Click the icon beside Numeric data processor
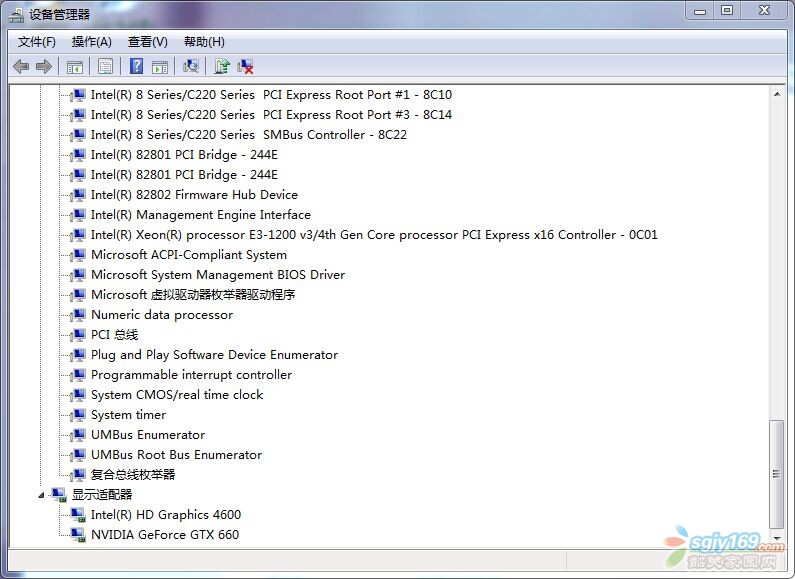This screenshot has height=579, width=795. [78, 315]
